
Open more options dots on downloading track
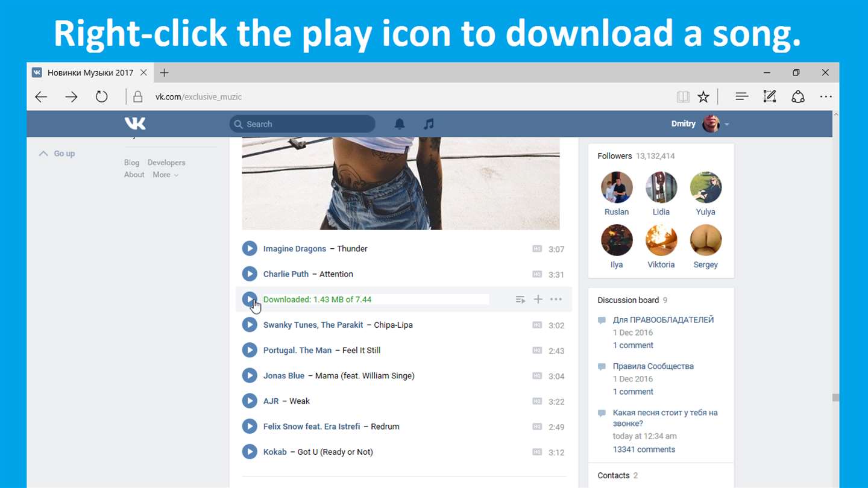tap(556, 299)
